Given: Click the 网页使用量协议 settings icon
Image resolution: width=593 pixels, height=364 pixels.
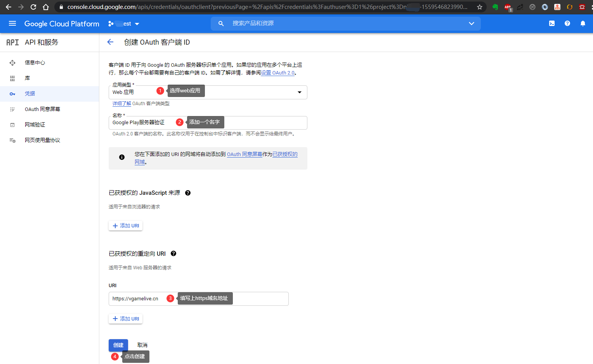Looking at the screenshot, I should pos(12,140).
